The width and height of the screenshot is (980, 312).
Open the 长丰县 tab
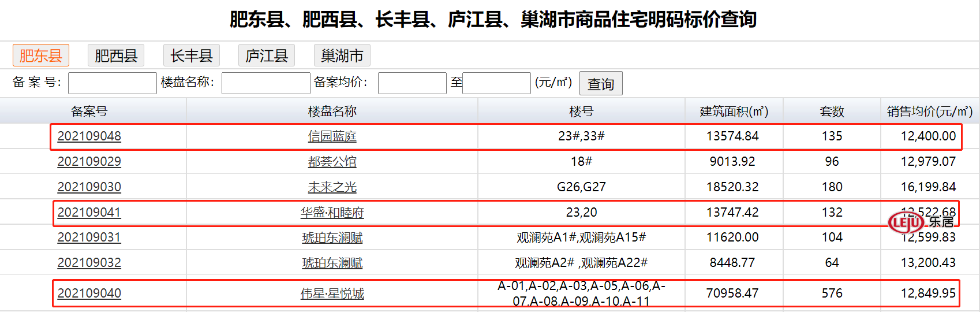pos(192,55)
